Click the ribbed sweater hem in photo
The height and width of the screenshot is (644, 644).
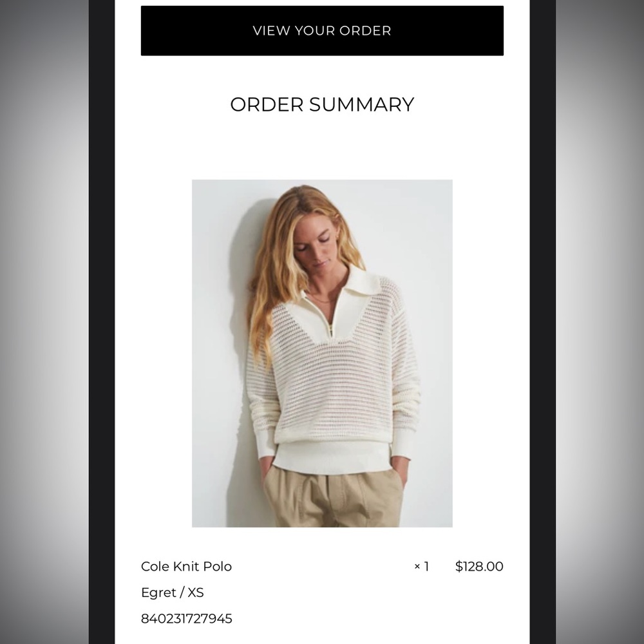[x=333, y=457]
